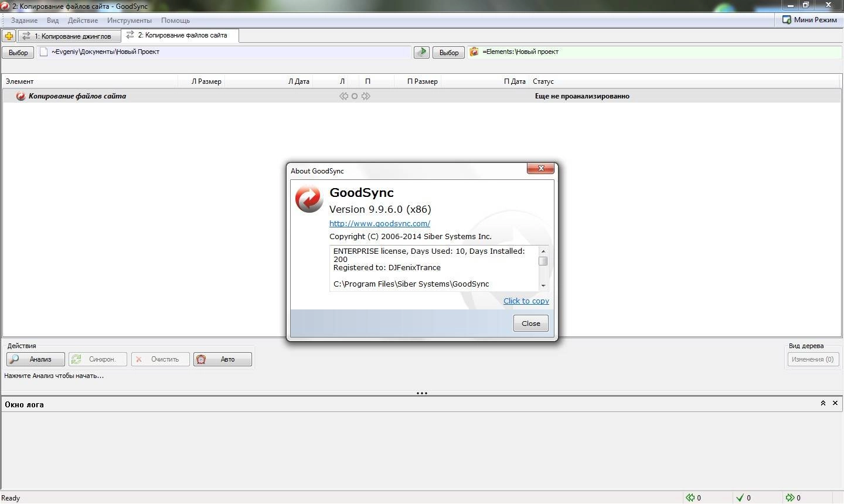Click the left folder document icon
844x504 pixels.
[x=43, y=52]
